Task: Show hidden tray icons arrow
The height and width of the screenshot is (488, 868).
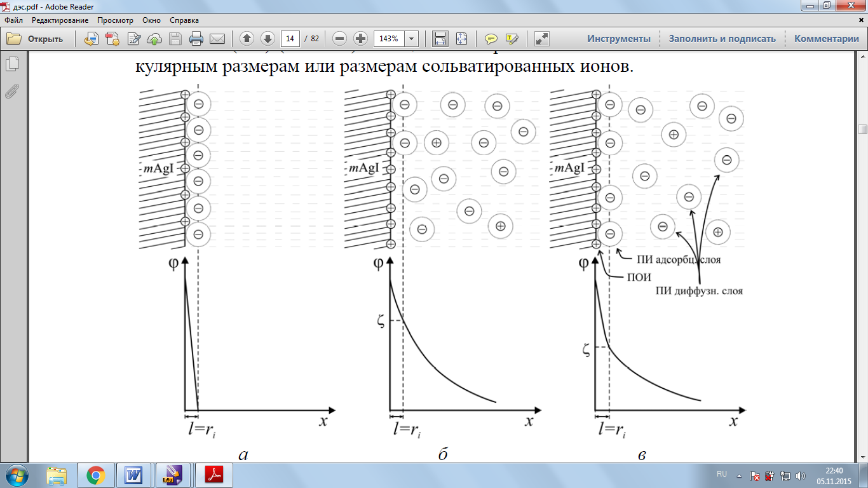Action: (739, 475)
